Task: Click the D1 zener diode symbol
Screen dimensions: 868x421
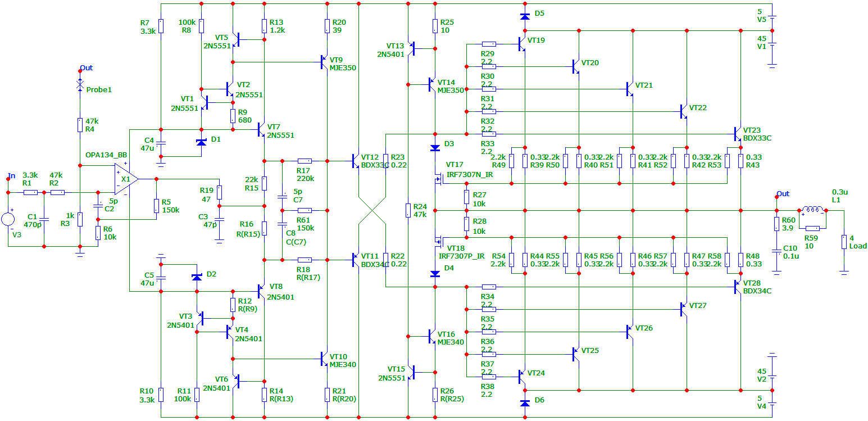Action: (x=201, y=143)
